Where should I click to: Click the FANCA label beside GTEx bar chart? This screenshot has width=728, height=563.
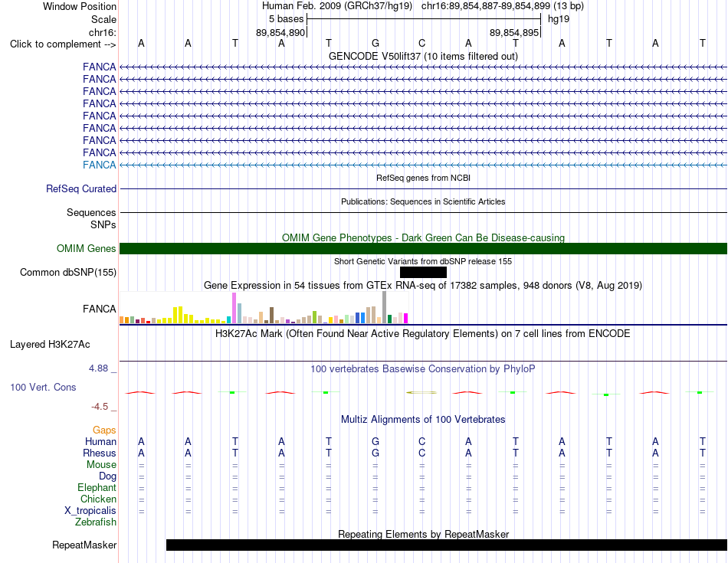click(100, 309)
